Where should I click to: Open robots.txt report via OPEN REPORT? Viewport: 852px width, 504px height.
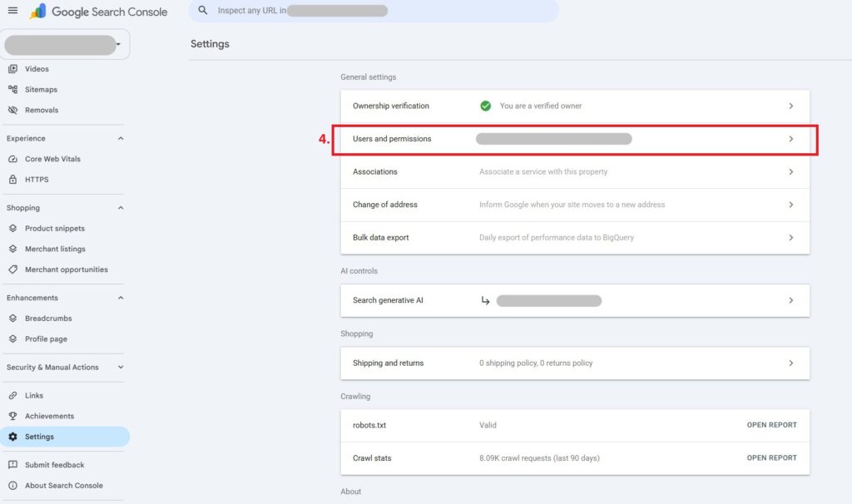[x=771, y=425]
